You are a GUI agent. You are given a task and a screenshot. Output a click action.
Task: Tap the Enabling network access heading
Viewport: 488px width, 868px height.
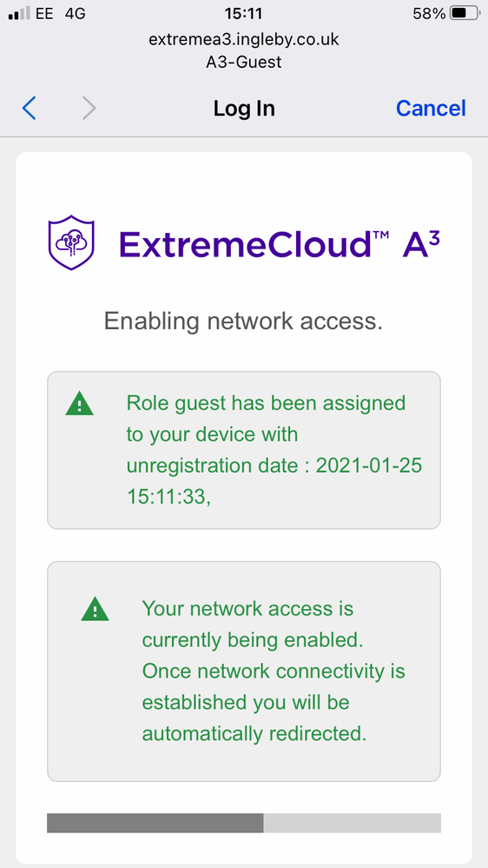(243, 321)
